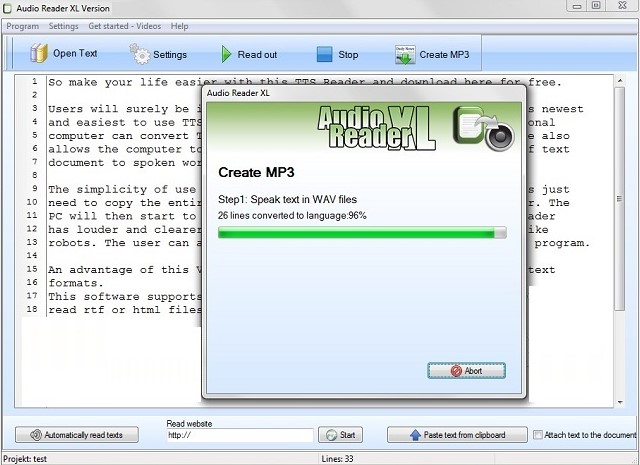Click the globe icon on the Start button
The image size is (640, 465).
(331, 435)
